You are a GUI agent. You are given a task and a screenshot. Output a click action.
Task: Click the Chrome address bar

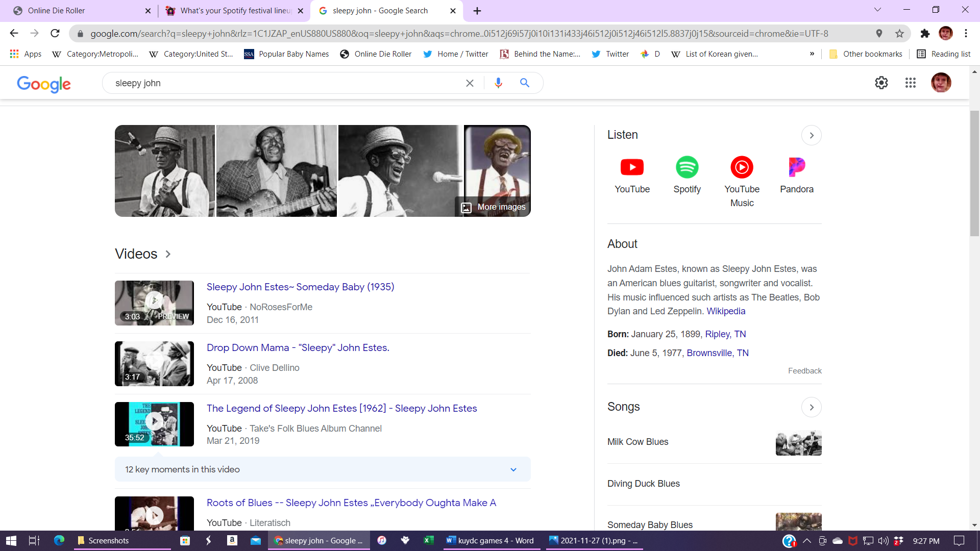459,34
